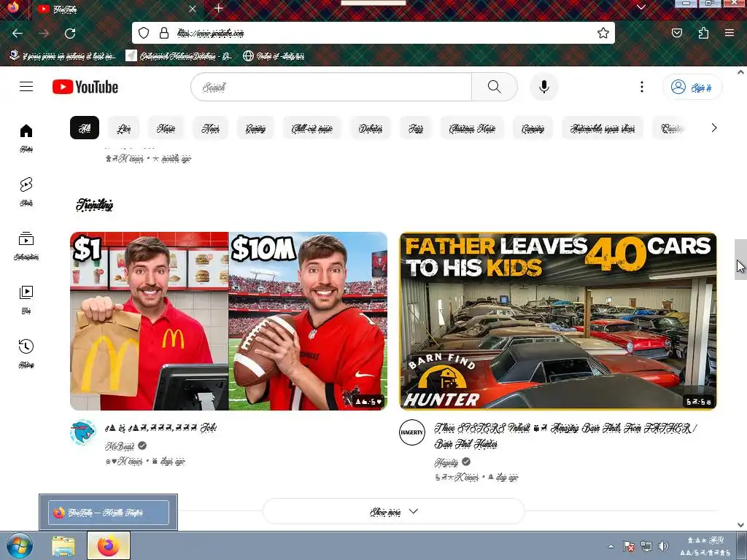The image size is (747, 560).
Task: Click the Sign in button
Action: 692,87
